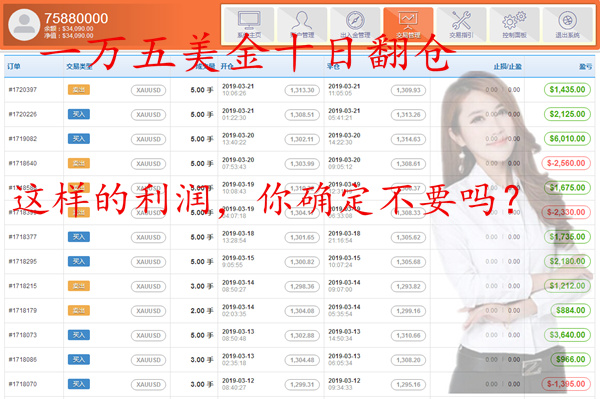Click the close price 1,295.16

(x=408, y=384)
